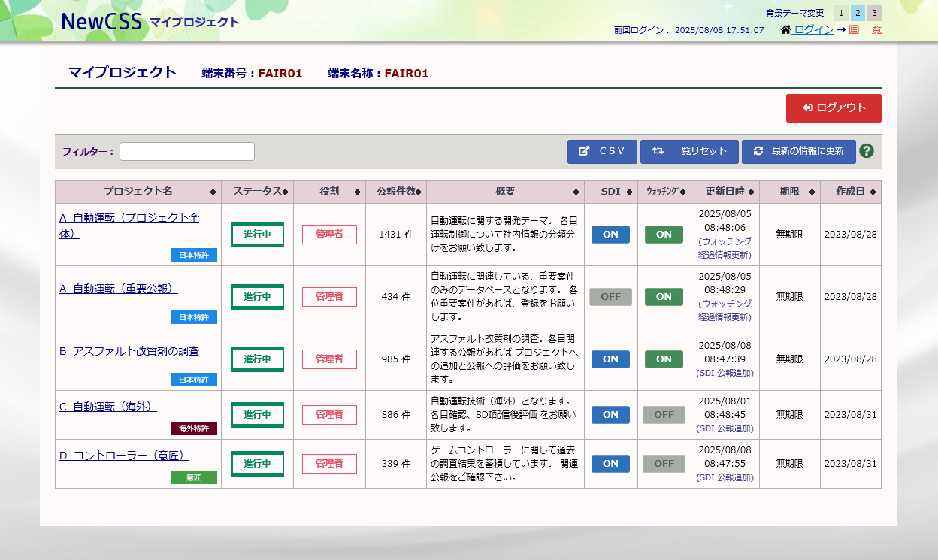Open project B アスファルト改質剤の調査
This screenshot has height=560, width=938.
pos(129,351)
